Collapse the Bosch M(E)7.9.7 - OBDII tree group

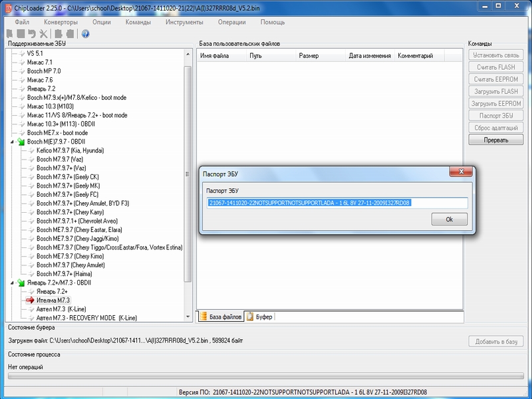pyautogui.click(x=12, y=142)
